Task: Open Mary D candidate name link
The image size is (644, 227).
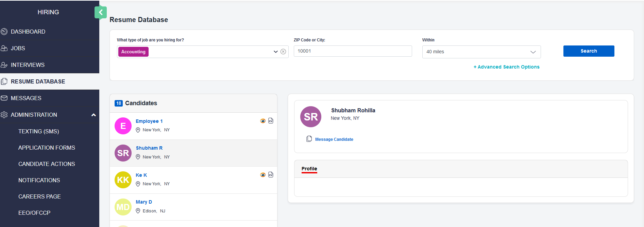Action: 144,202
